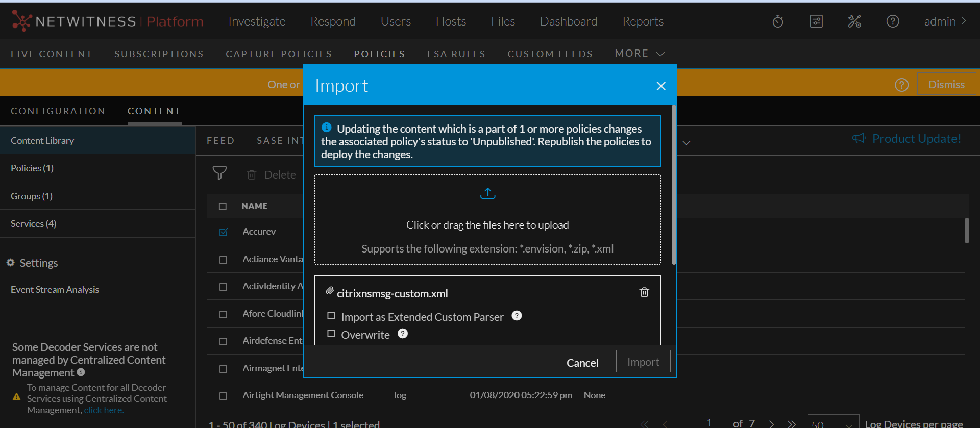980x428 pixels.
Task: Open the configuration panel icon in header
Action: tap(816, 21)
